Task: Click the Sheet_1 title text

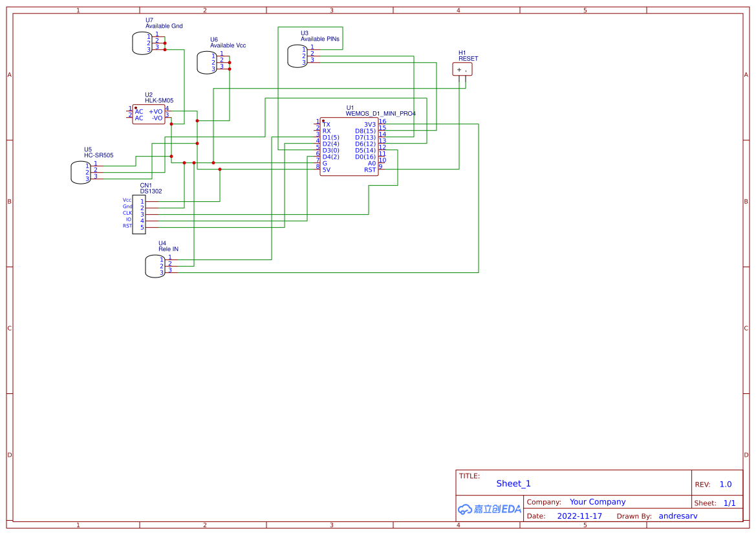Action: click(x=513, y=483)
